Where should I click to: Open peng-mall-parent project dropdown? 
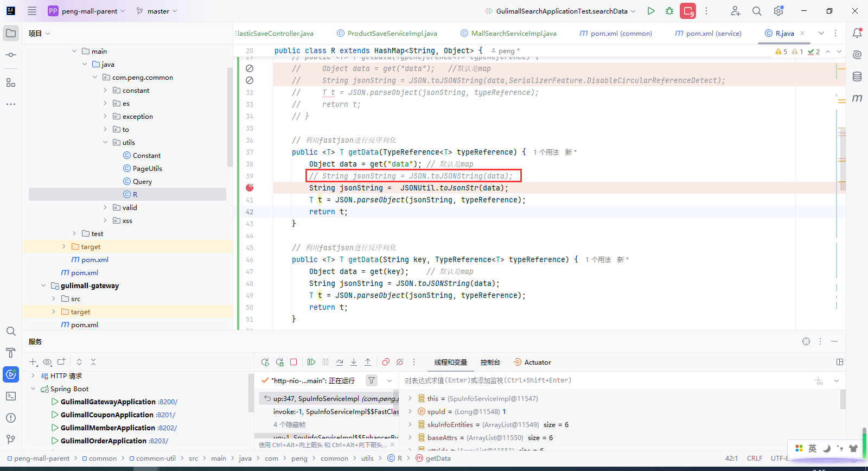click(87, 11)
